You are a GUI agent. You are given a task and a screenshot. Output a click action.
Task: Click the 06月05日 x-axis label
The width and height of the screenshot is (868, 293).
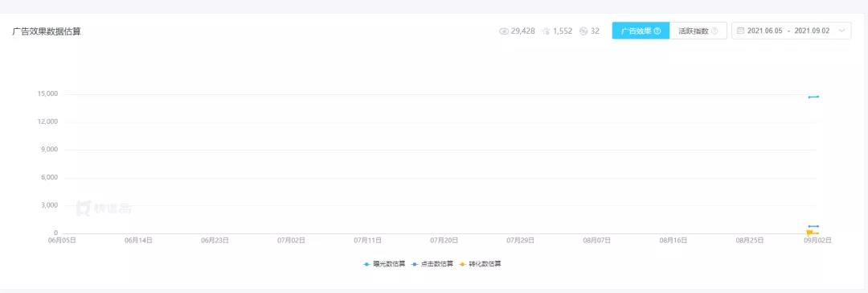pyautogui.click(x=62, y=241)
